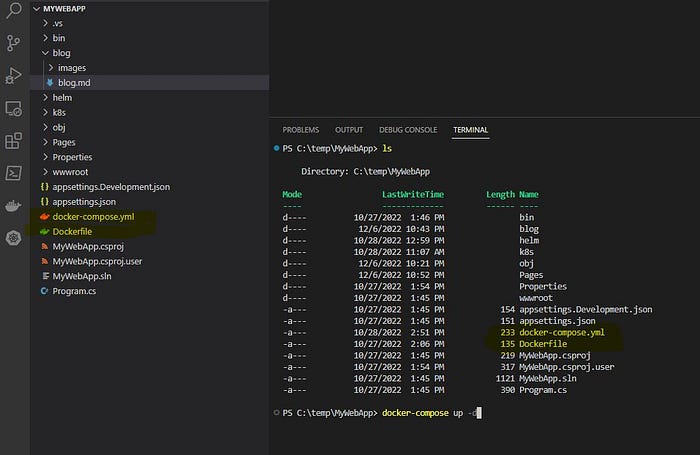Screen dimensions: 700x455
Task: Open the Kubernetes view in the activity bar
Action: click(13, 238)
